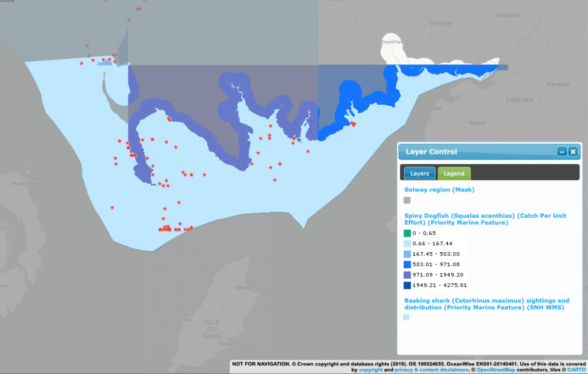Open the copyright link in the footer
The image size is (588, 374).
(x=370, y=370)
